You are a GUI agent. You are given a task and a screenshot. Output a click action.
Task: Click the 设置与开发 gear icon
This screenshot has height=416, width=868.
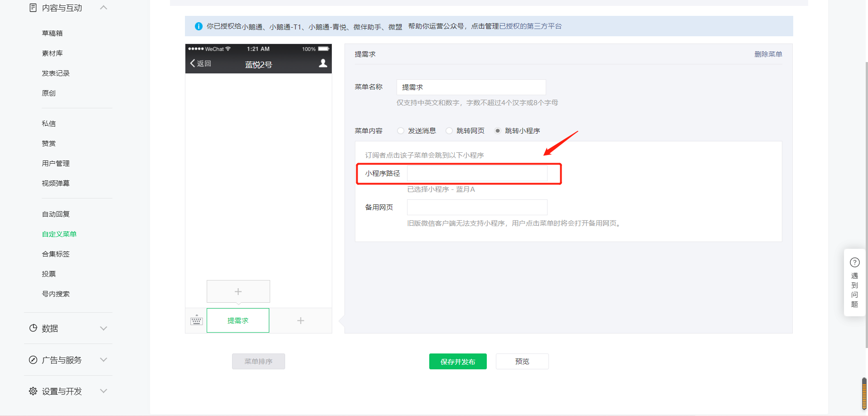33,391
